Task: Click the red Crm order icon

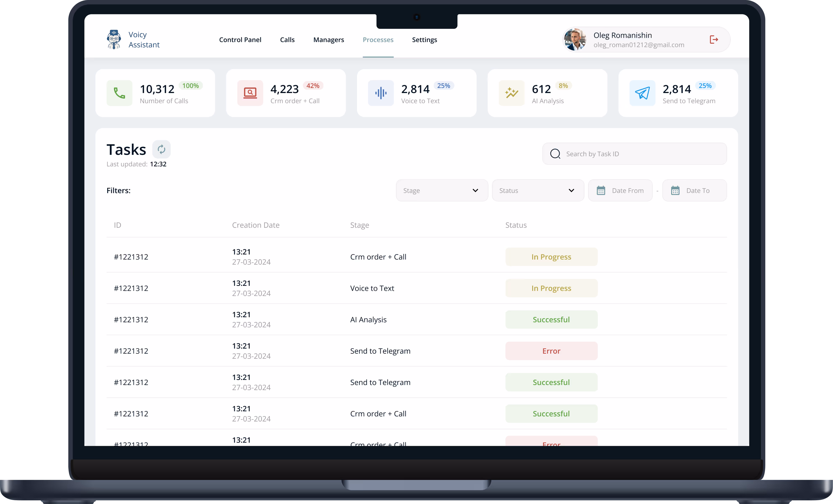Action: pos(250,93)
